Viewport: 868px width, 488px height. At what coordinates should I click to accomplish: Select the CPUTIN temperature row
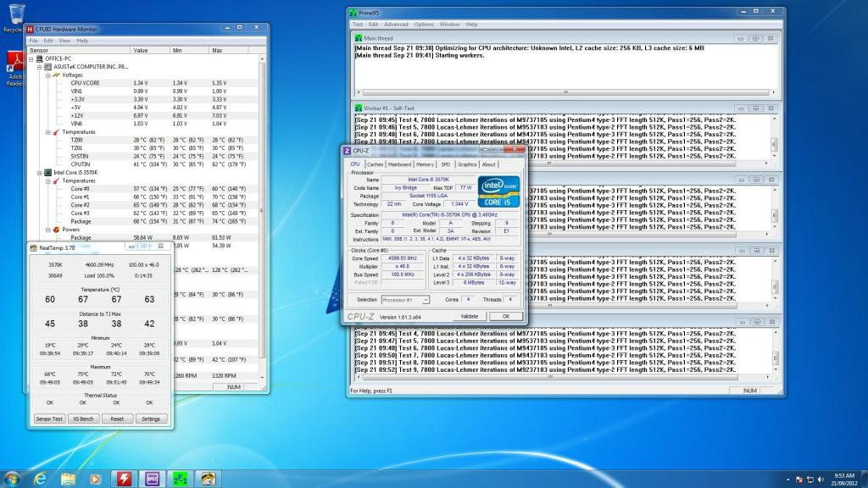(142, 164)
